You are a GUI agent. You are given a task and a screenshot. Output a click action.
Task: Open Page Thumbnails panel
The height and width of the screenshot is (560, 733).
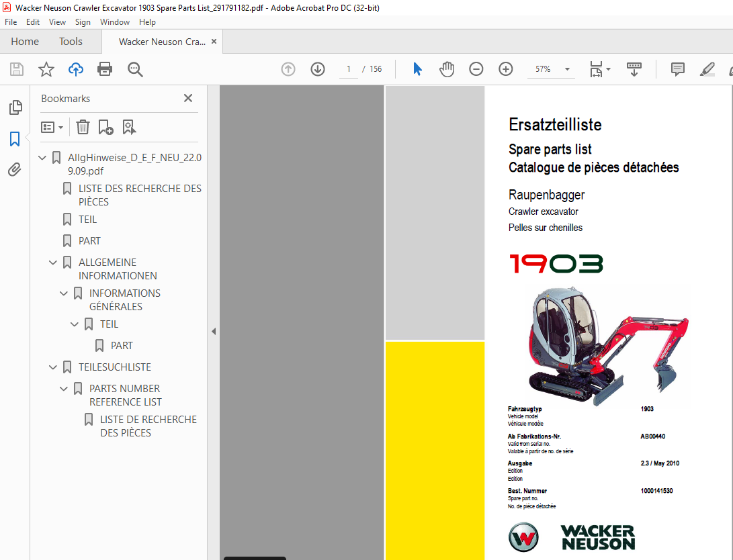pos(15,107)
